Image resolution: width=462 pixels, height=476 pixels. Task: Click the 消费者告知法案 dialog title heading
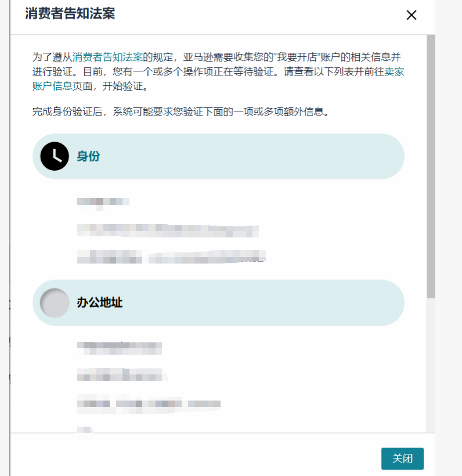[x=70, y=15]
